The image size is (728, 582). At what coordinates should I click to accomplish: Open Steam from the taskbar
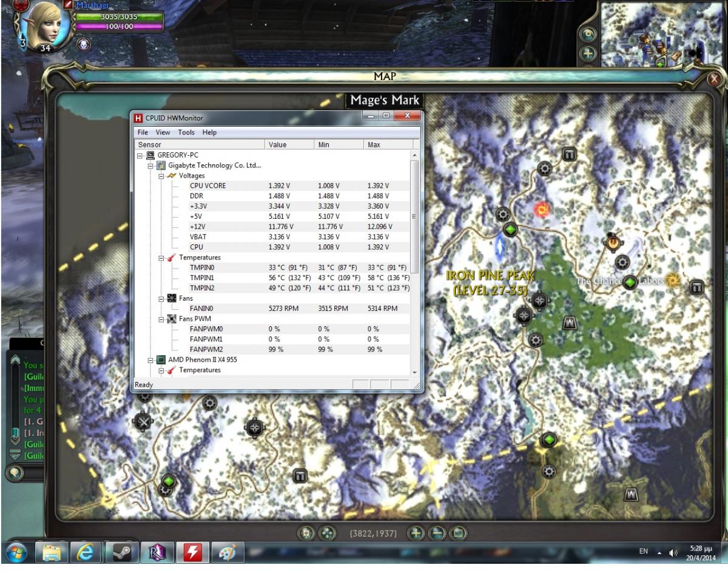tap(122, 553)
